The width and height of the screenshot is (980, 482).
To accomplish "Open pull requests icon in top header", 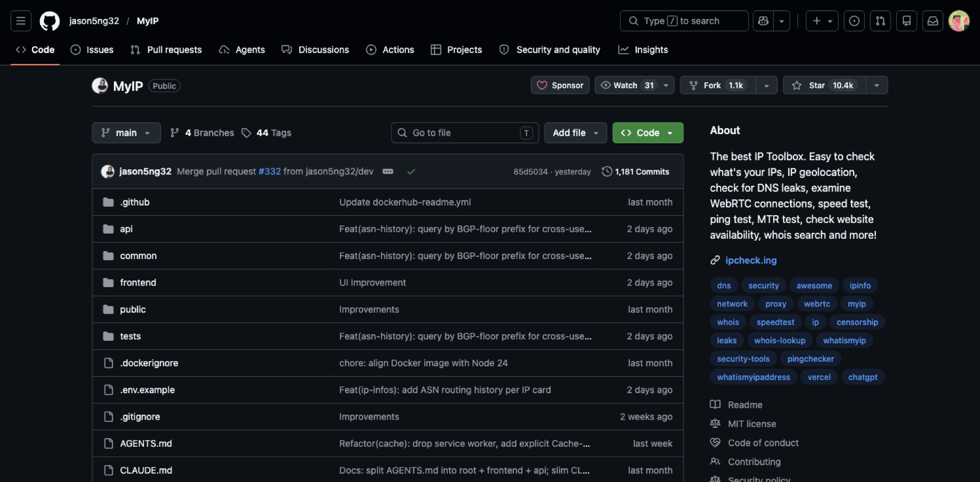I will pyautogui.click(x=880, y=21).
